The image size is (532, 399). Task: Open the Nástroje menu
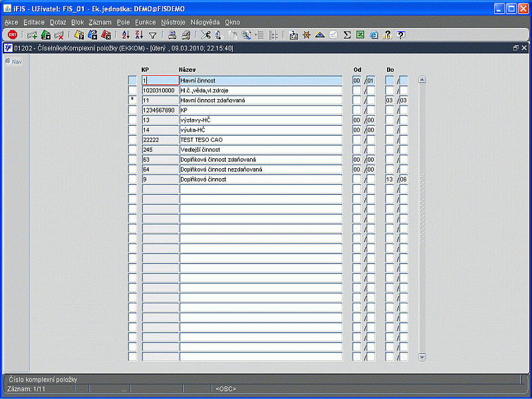coord(173,22)
